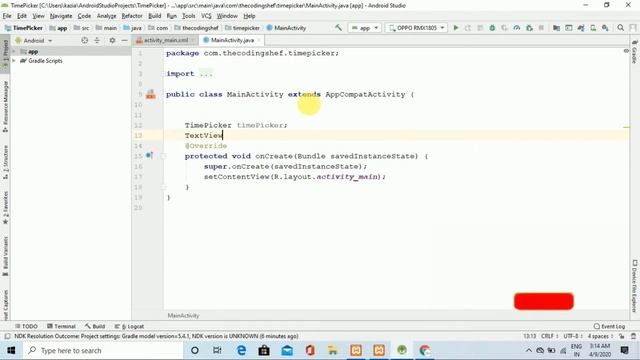Click the TimePicker breadcrumb in navigation bar

click(x=24, y=28)
